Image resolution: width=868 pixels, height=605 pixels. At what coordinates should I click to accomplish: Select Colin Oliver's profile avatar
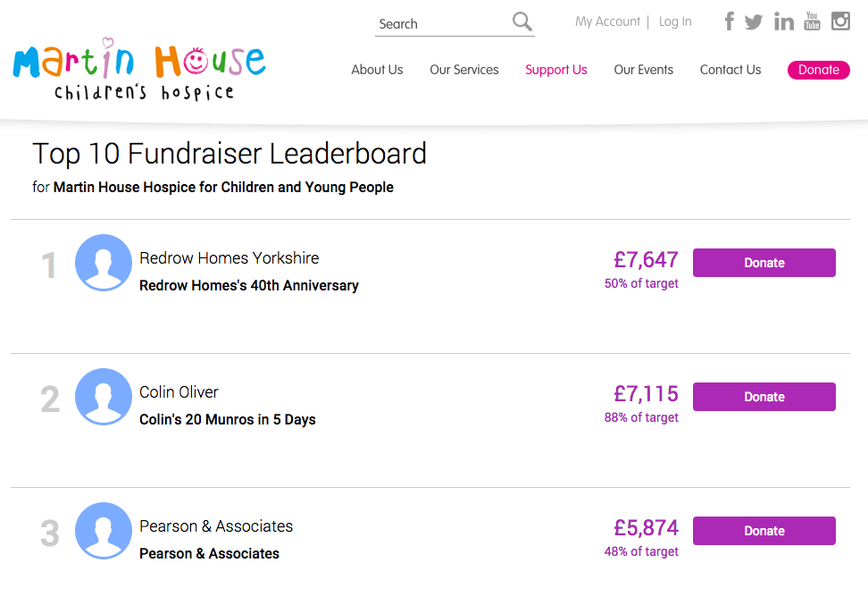tap(104, 397)
